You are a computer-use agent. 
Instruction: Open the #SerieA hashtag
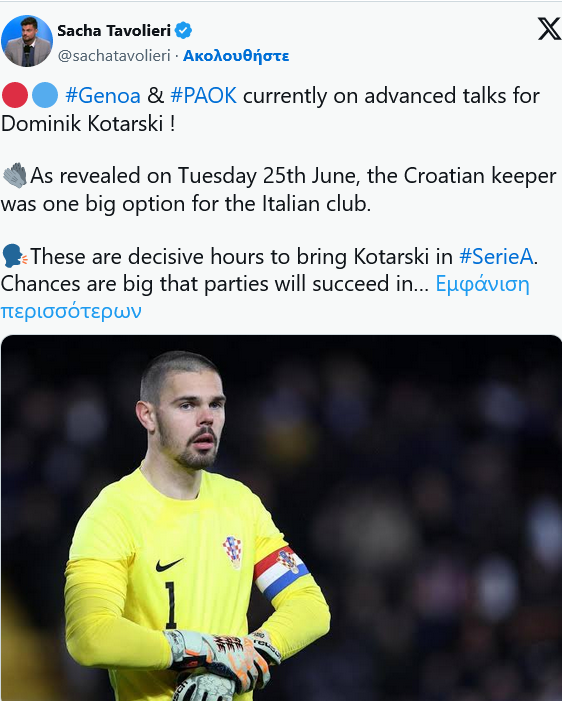click(496, 257)
